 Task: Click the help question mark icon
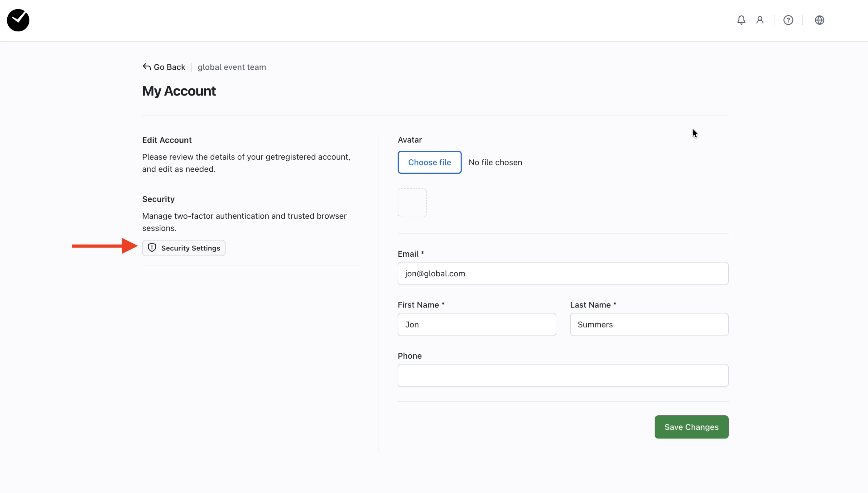(x=788, y=20)
